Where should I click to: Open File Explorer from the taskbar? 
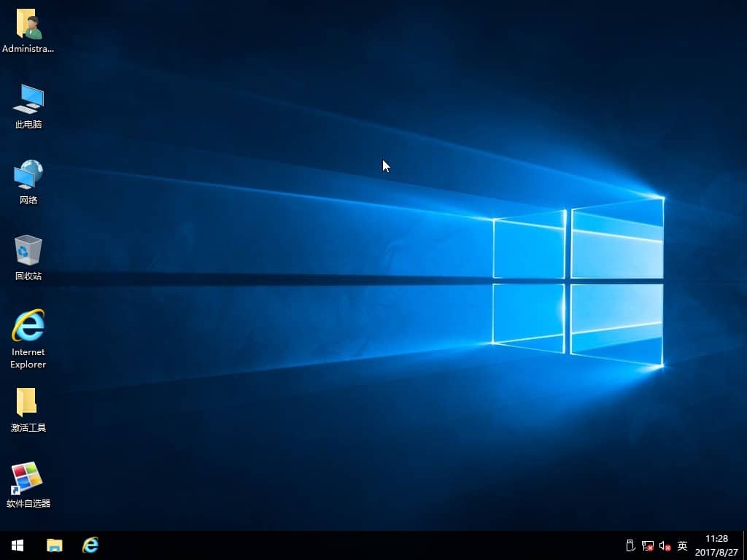[x=54, y=545]
